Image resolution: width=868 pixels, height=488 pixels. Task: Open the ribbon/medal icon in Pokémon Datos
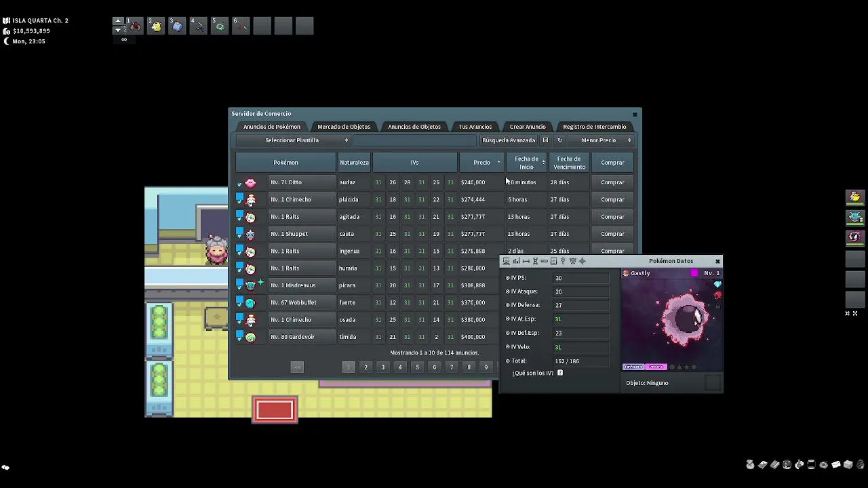click(x=572, y=261)
